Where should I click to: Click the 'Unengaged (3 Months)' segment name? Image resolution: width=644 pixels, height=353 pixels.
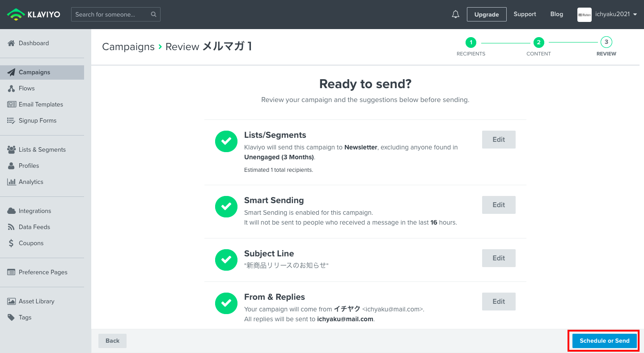(x=279, y=157)
